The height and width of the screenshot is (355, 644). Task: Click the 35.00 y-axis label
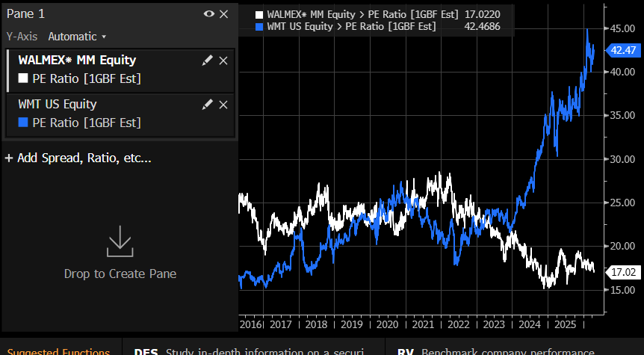622,115
